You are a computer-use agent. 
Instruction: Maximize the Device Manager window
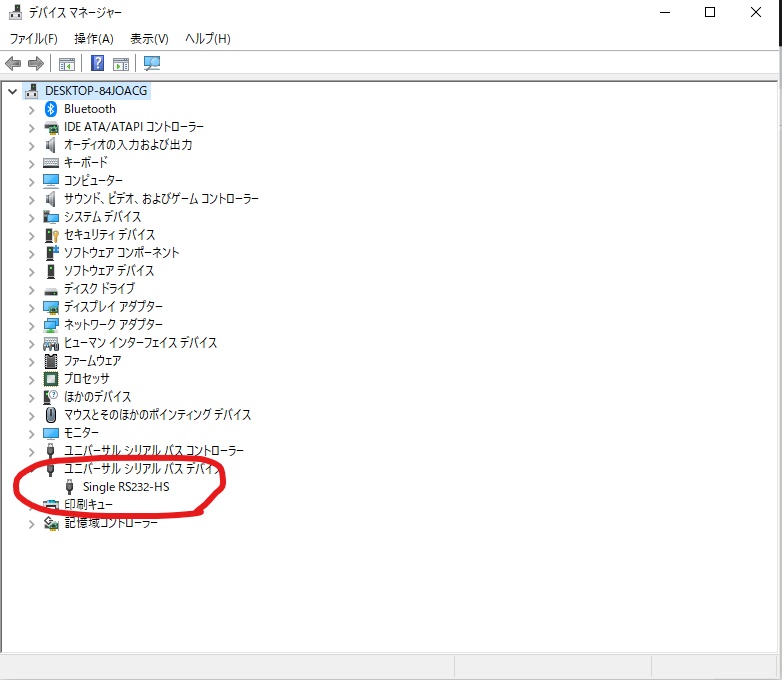710,12
